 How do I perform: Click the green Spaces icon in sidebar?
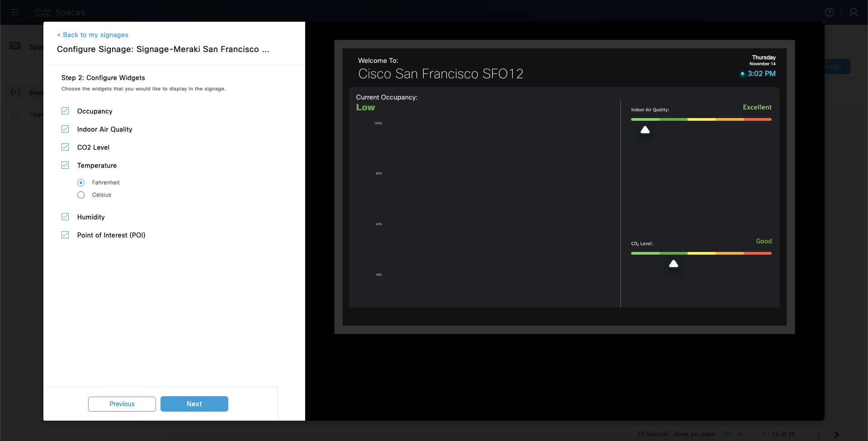click(15, 45)
